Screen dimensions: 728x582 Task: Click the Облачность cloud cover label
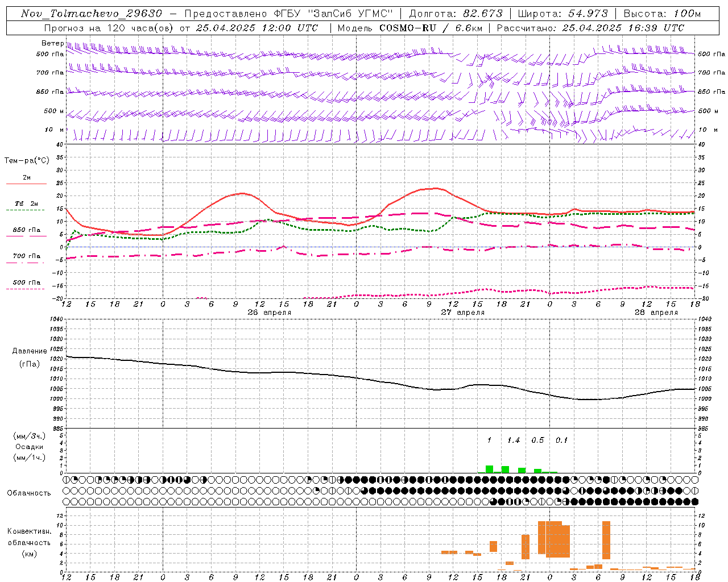click(29, 493)
